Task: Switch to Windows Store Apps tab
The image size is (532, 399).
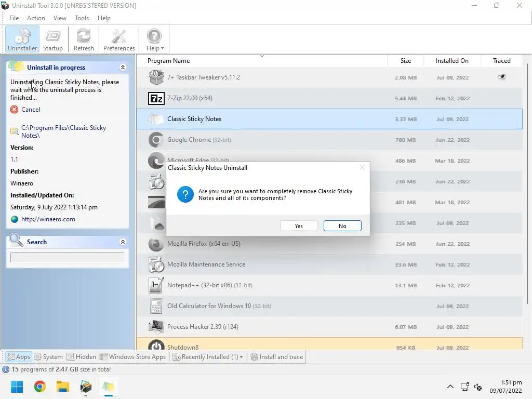Action: pyautogui.click(x=132, y=357)
